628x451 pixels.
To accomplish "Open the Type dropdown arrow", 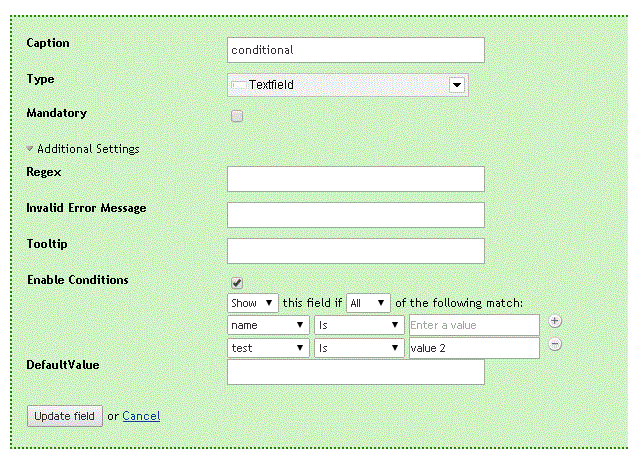I will tap(457, 86).
